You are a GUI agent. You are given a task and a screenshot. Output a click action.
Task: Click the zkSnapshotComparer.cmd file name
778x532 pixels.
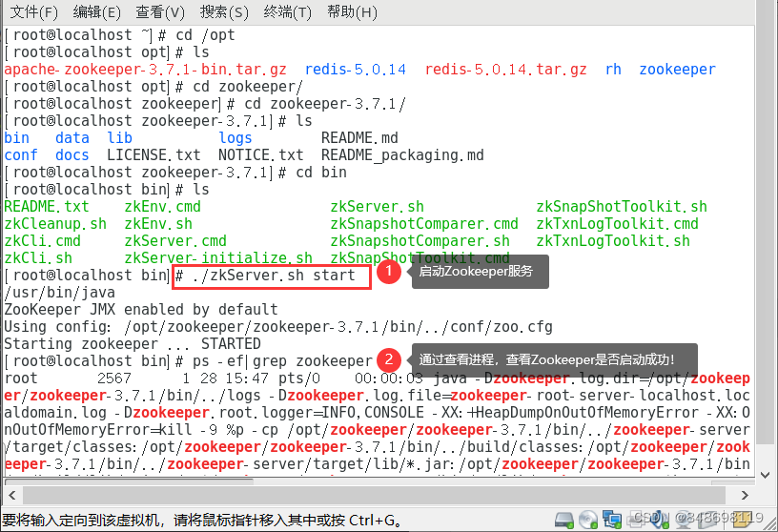424,224
